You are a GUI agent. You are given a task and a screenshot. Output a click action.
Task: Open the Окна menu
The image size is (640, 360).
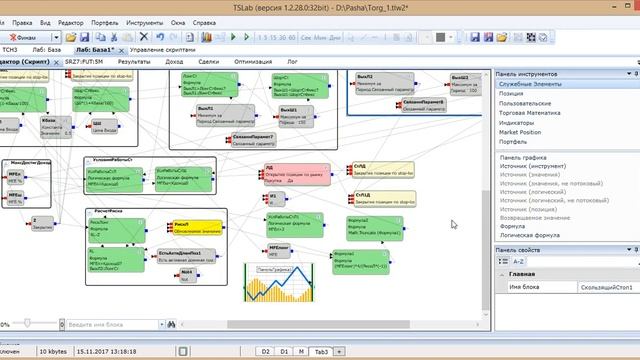click(178, 23)
